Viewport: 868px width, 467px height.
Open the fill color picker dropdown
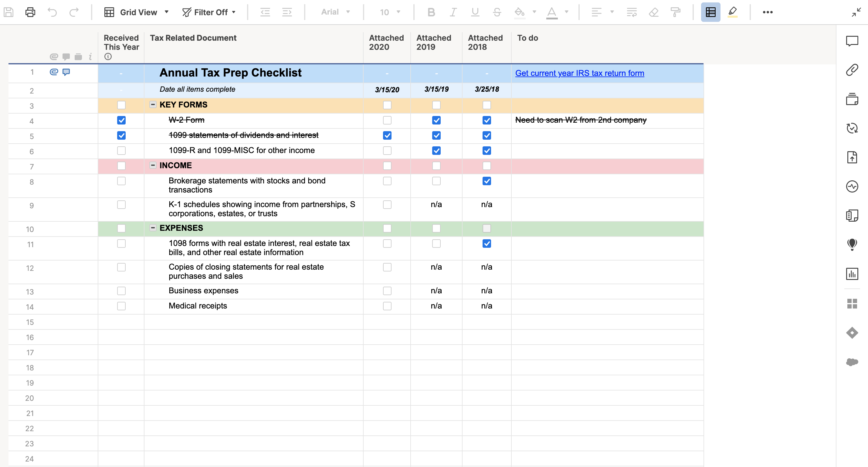click(534, 12)
